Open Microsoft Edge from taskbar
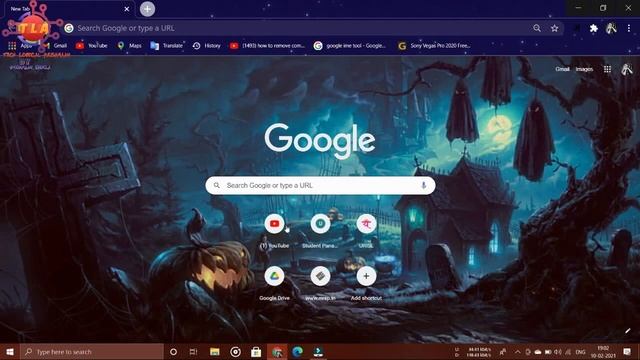This screenshot has width=640, height=360. tap(298, 352)
